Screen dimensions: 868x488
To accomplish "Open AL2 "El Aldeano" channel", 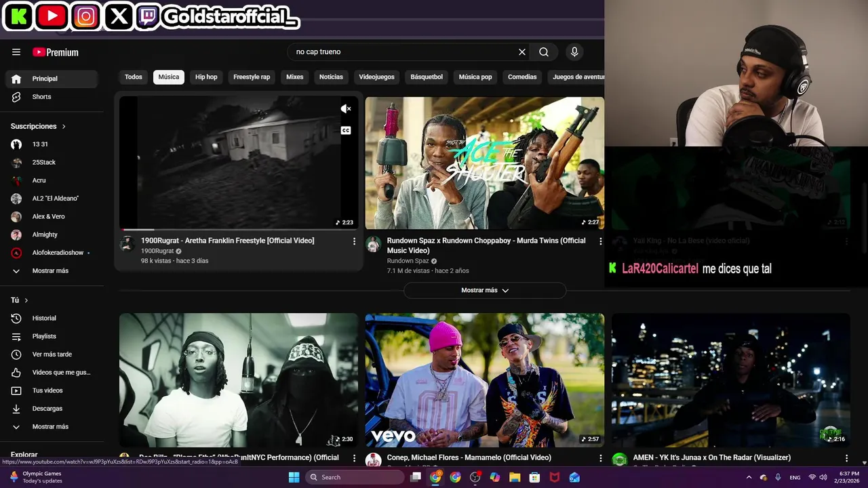I will pyautogui.click(x=52, y=199).
